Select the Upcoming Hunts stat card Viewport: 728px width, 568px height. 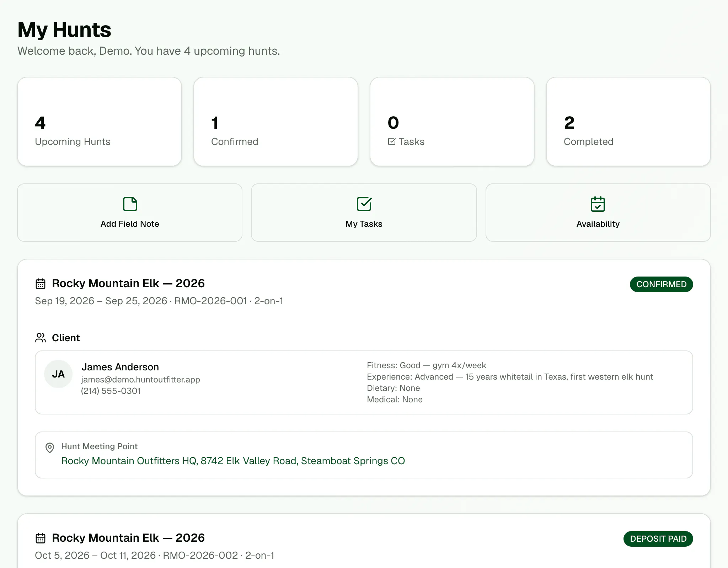point(100,122)
